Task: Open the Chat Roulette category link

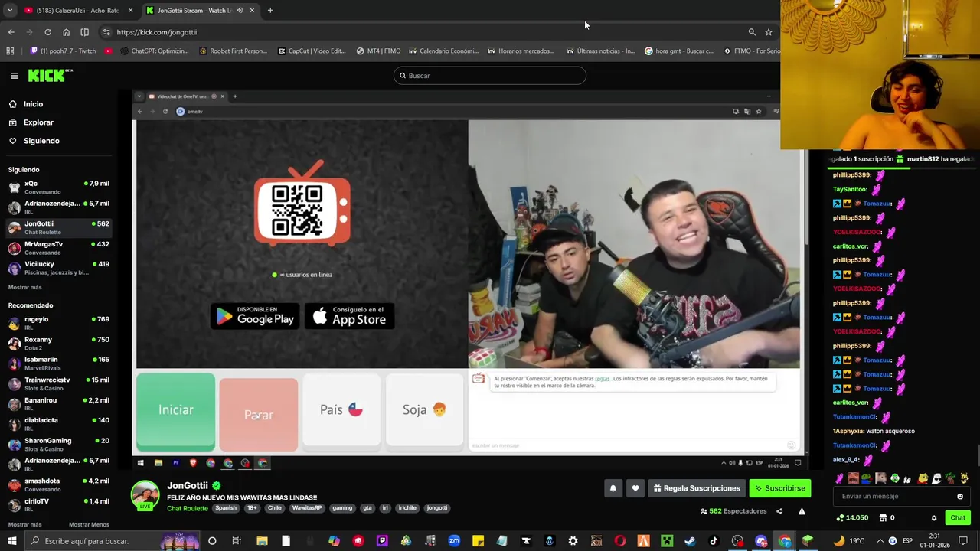Action: pos(188,508)
